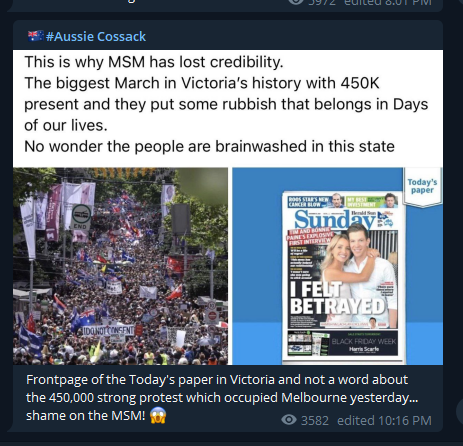Click the previous message's view count
This screenshot has width=463, height=446.
tap(318, 3)
